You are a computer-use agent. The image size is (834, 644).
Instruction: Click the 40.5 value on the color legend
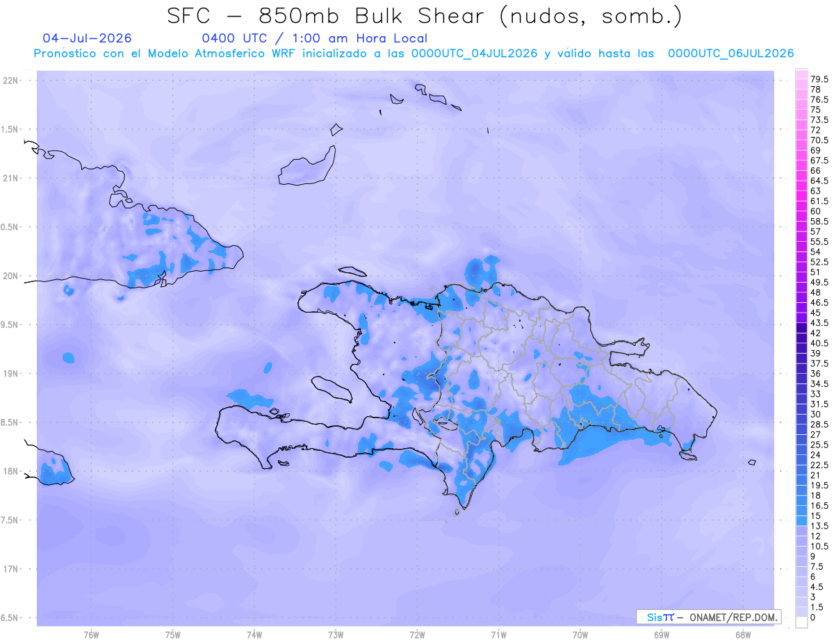tap(820, 343)
